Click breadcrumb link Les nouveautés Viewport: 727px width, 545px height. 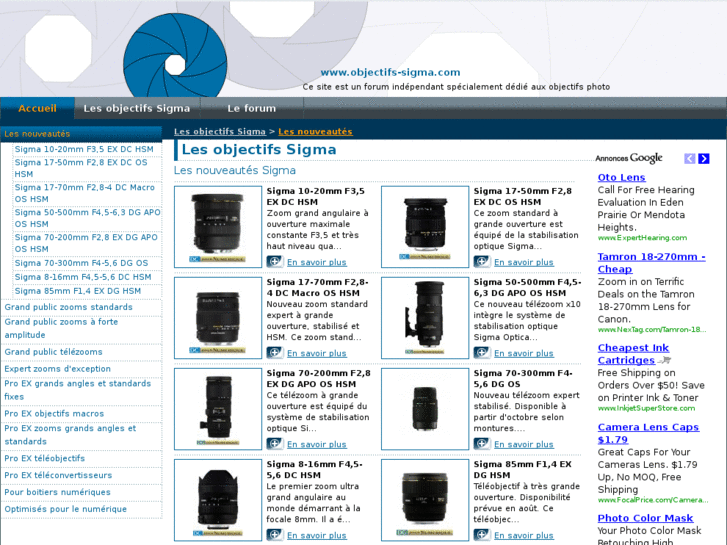pyautogui.click(x=315, y=132)
